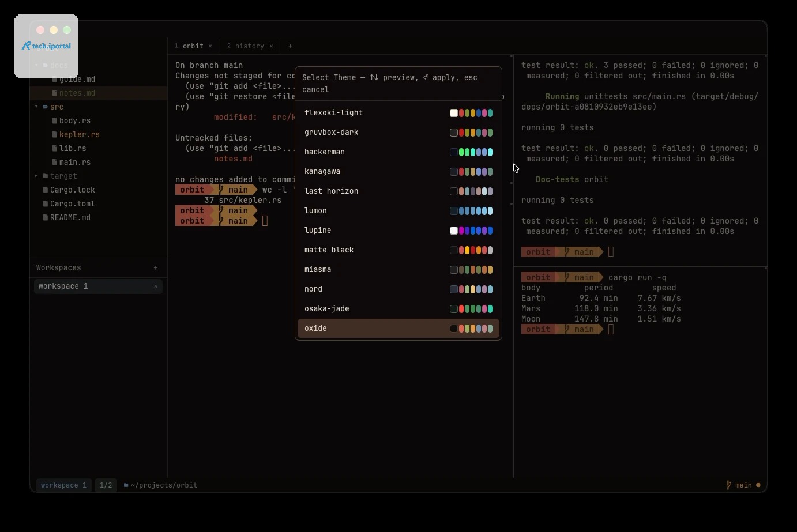Select the miasma theme
797x532 pixels.
(x=398, y=270)
